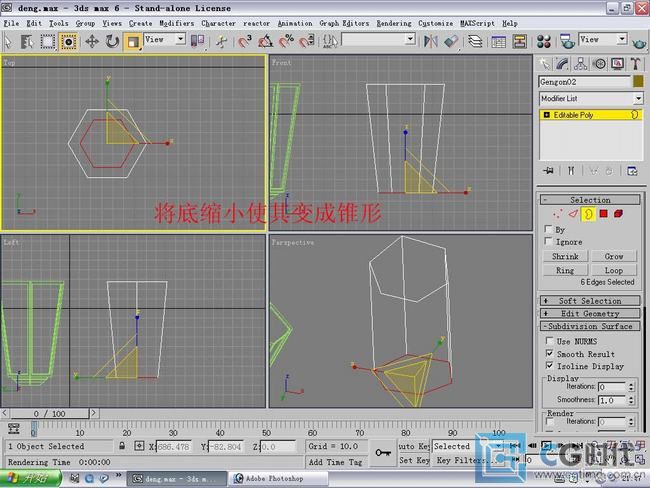
Task: Click the Gengon02 object color swatch
Action: tap(638, 82)
